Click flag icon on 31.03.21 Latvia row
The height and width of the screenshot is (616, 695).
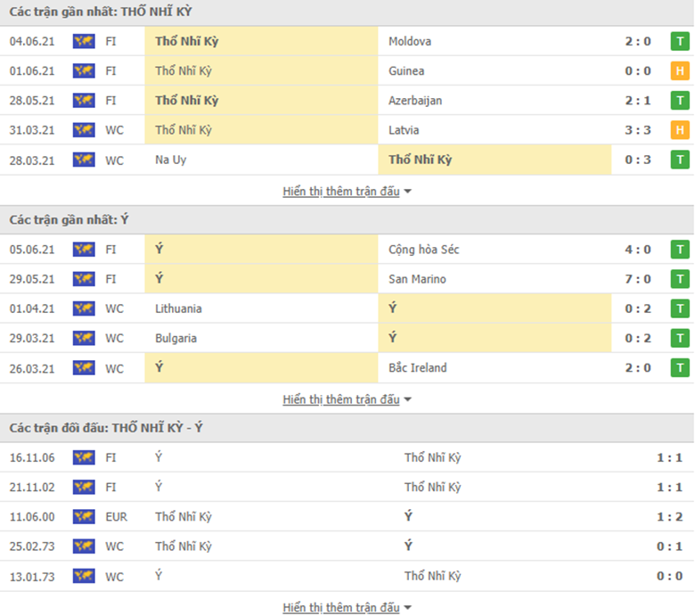tap(84, 130)
